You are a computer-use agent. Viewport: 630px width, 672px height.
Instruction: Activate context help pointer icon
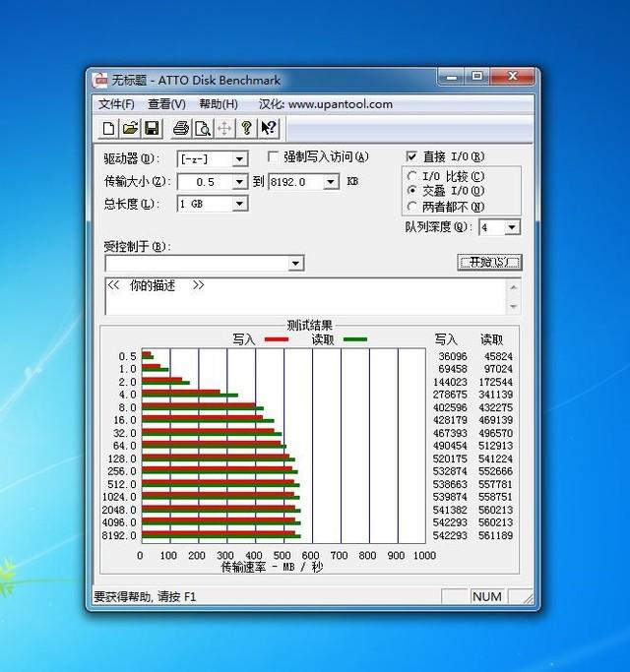coord(269,128)
